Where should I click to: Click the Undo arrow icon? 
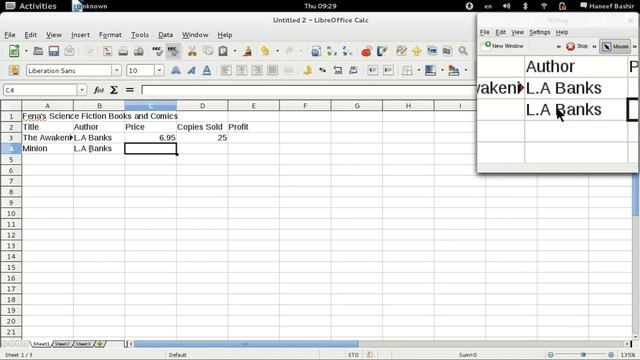tap(265, 51)
